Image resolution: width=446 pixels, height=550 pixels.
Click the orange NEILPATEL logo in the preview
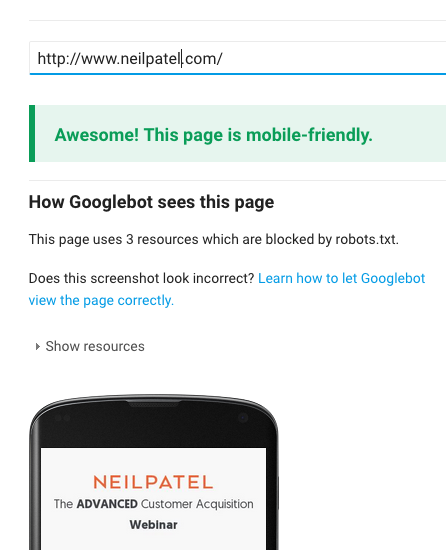(x=153, y=482)
